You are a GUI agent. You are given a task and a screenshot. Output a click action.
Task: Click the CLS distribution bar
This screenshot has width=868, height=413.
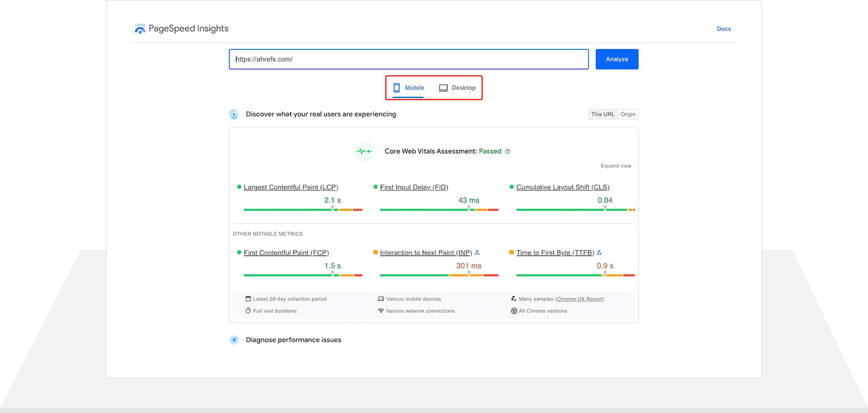(575, 209)
